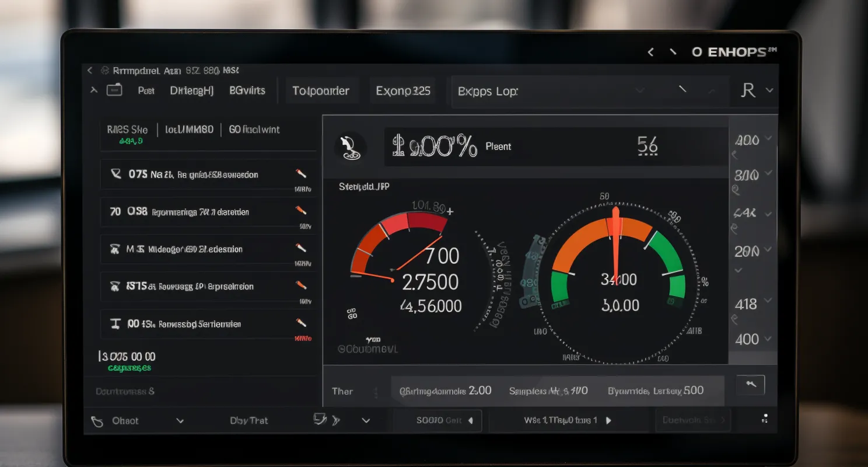Click the pencil icon on the 07S row
The height and width of the screenshot is (467, 868).
301,173
